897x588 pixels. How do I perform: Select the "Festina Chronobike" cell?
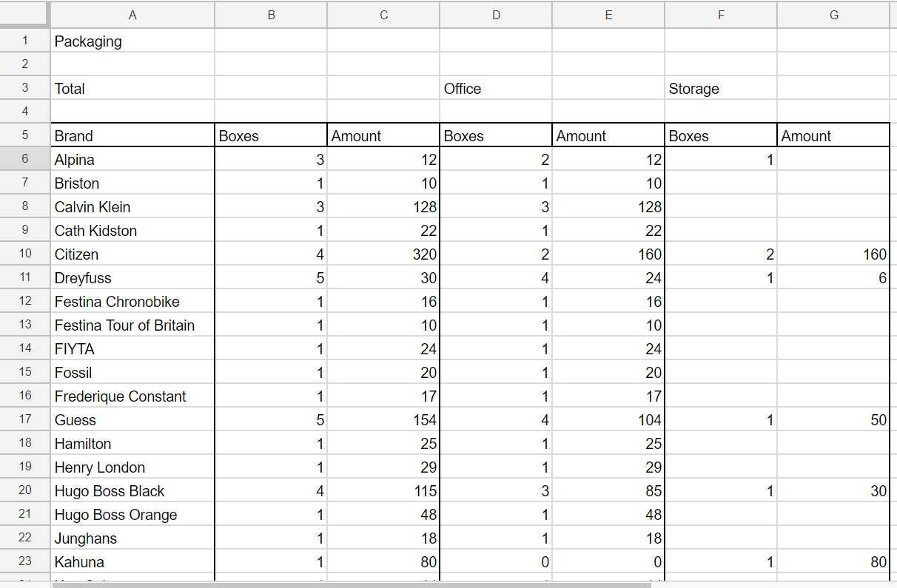pos(132,302)
